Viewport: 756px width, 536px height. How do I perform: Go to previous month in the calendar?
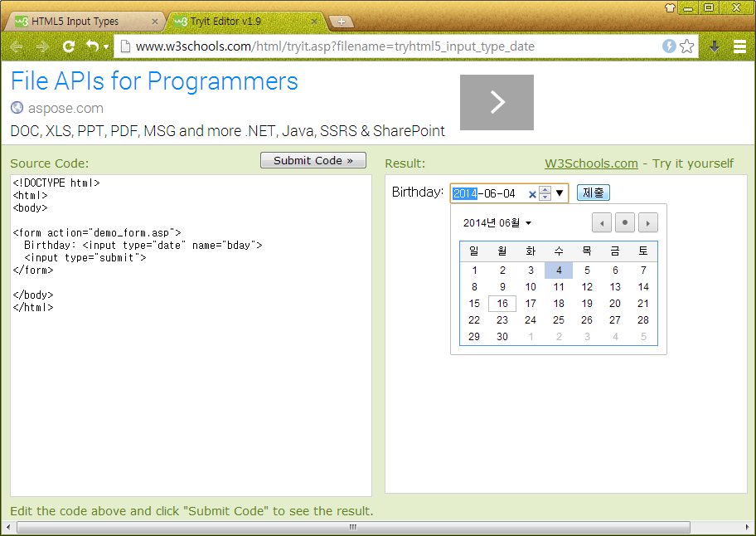point(602,222)
